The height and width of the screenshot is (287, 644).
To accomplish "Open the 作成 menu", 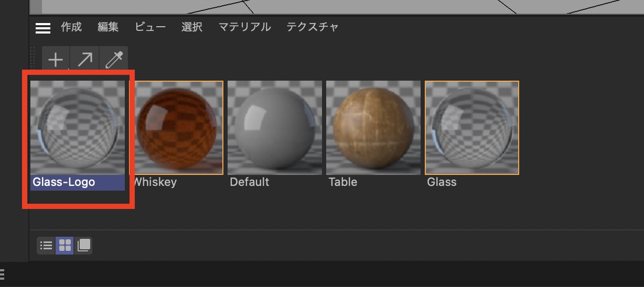I will point(71,27).
